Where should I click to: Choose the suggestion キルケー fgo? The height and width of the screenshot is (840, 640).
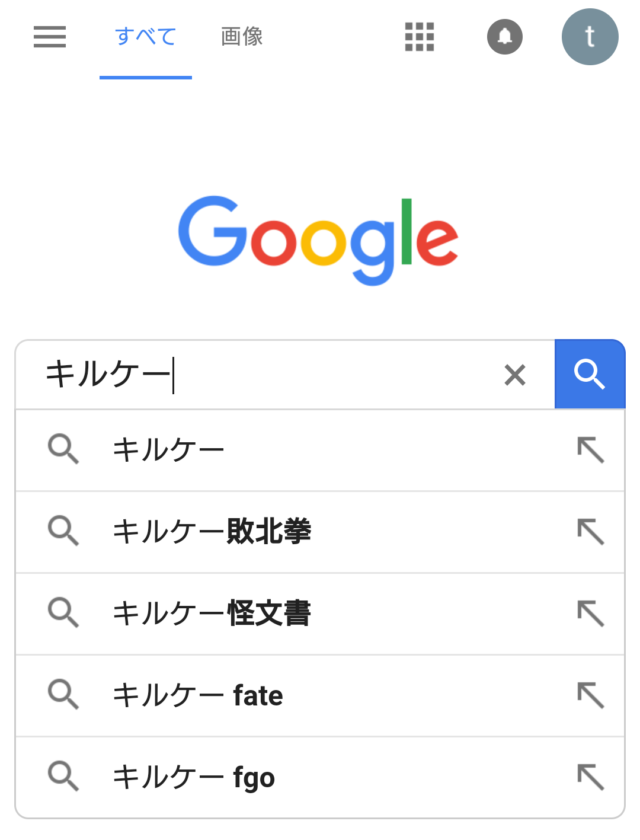(194, 777)
